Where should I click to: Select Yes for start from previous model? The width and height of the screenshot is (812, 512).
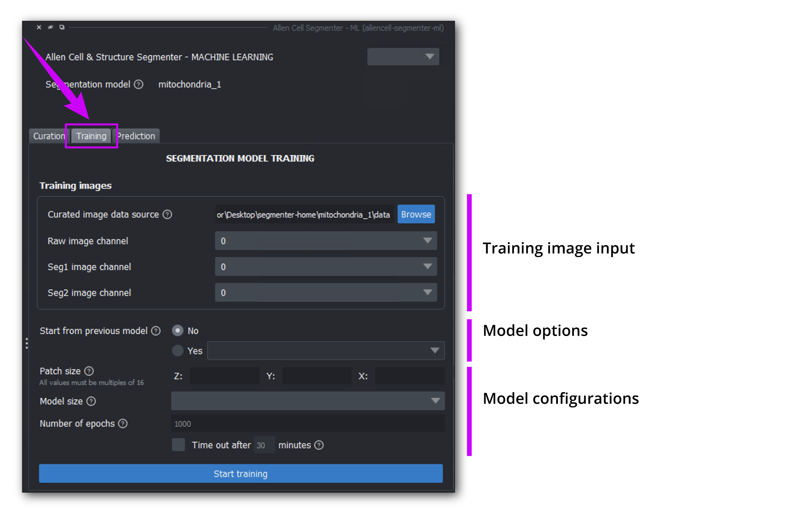coord(178,351)
